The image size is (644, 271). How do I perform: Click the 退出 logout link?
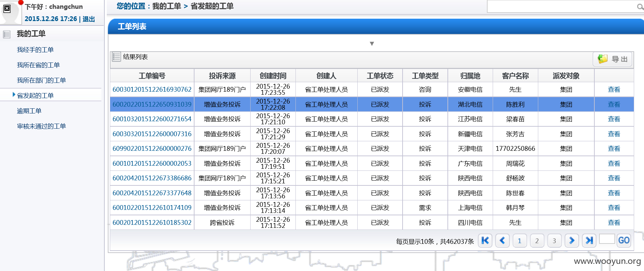(x=89, y=19)
